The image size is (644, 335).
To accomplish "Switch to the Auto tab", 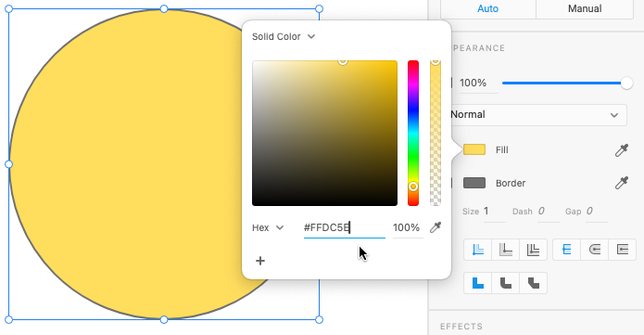I will click(488, 8).
